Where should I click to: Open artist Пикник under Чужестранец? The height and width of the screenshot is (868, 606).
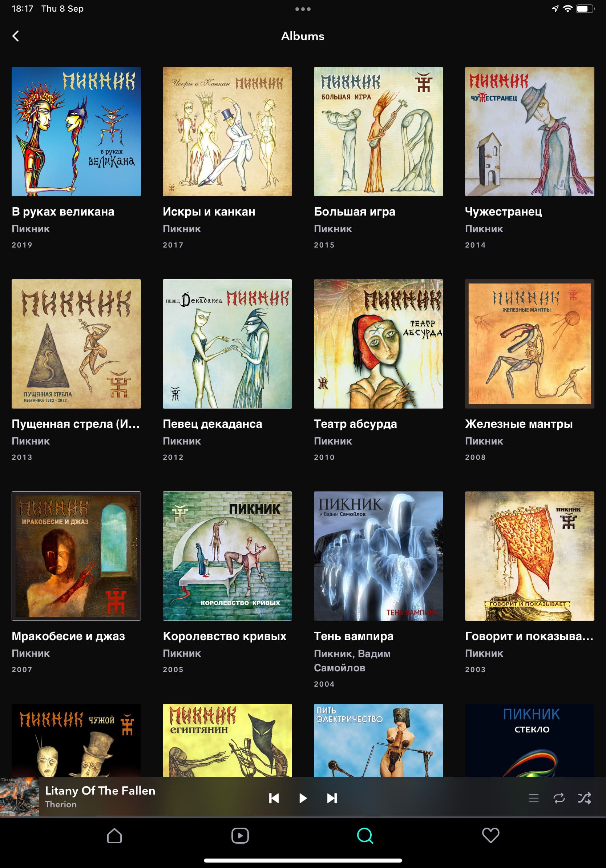click(x=484, y=229)
